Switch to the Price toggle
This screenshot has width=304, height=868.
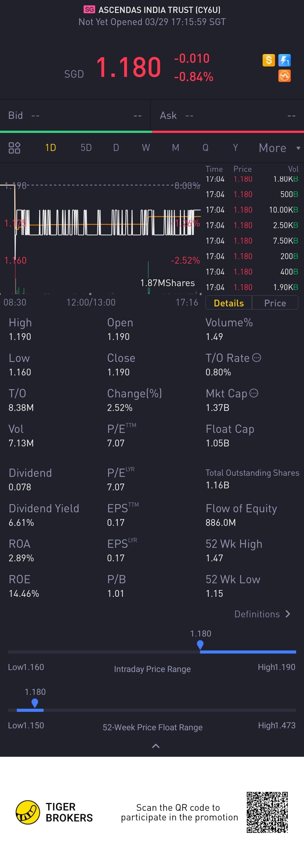coord(275,303)
